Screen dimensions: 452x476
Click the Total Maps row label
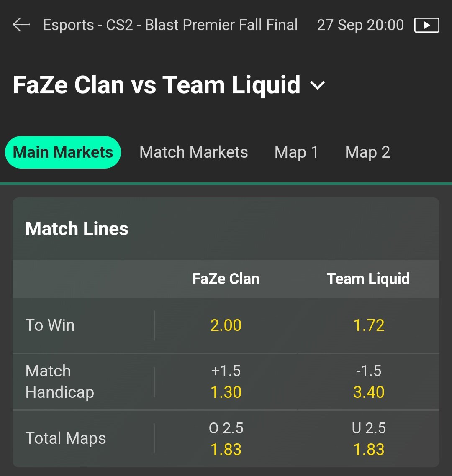[66, 439]
